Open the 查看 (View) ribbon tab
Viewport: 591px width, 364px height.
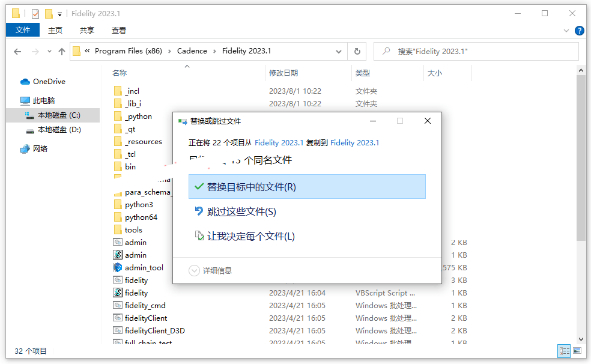119,31
